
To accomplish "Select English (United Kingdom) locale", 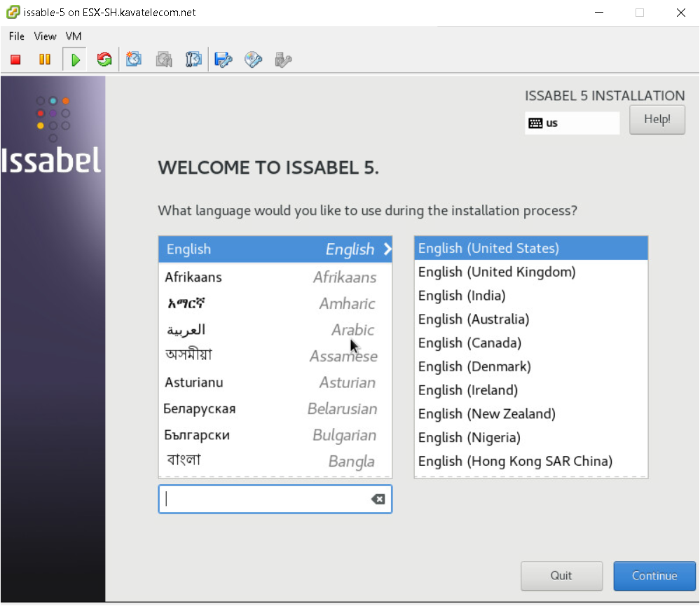I will click(497, 272).
